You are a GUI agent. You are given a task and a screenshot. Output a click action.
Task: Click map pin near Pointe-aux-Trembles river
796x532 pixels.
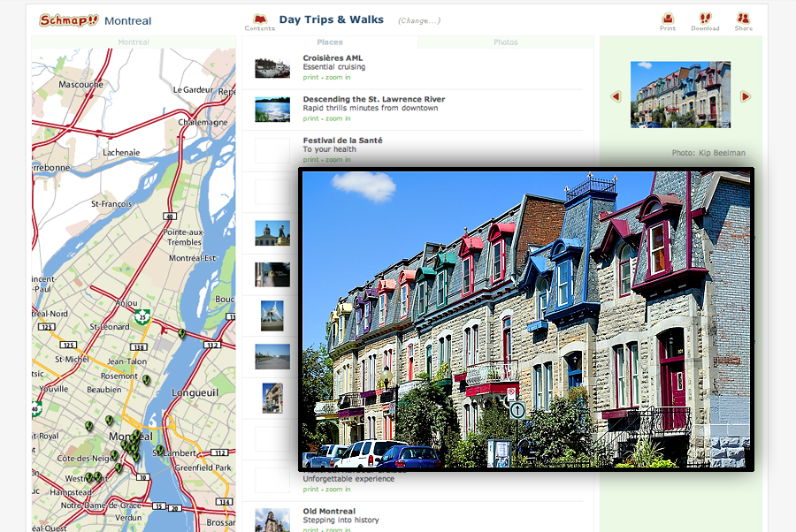(181, 333)
